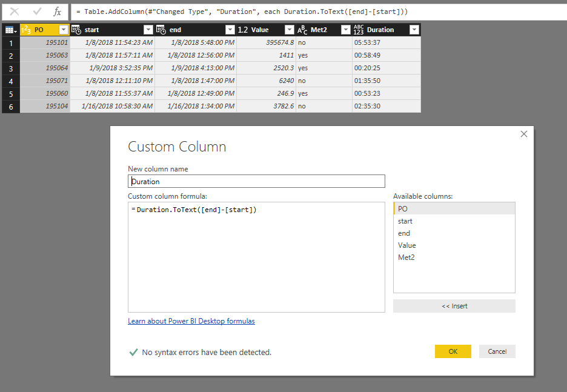
Task: Click the PO column whole number type icon
Action: click(x=26, y=30)
